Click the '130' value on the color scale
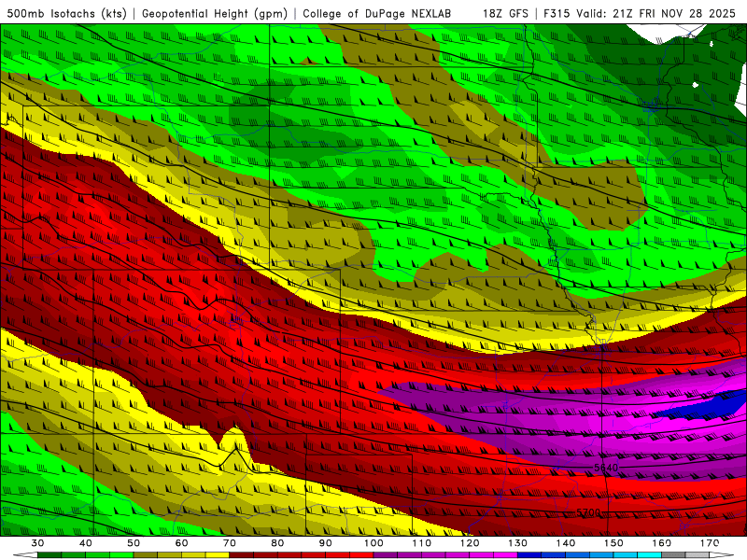 coord(518,543)
